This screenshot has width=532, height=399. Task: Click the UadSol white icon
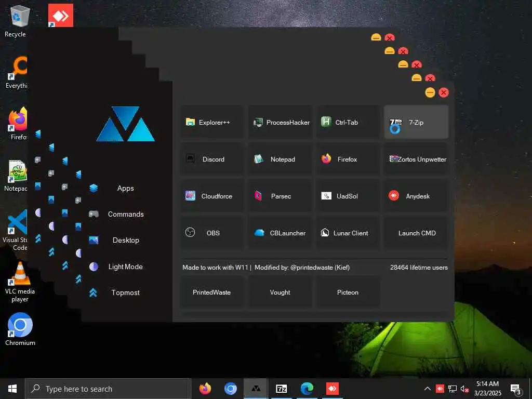(x=326, y=196)
